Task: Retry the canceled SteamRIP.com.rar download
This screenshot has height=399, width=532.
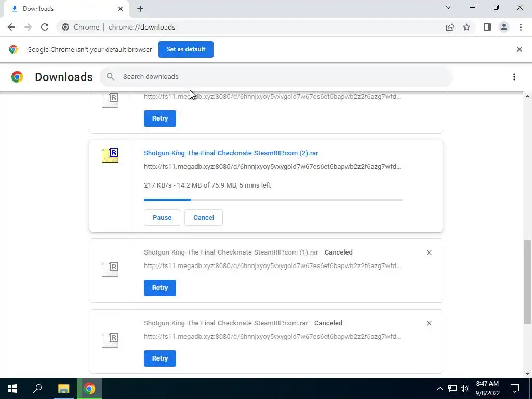Action: click(x=160, y=358)
